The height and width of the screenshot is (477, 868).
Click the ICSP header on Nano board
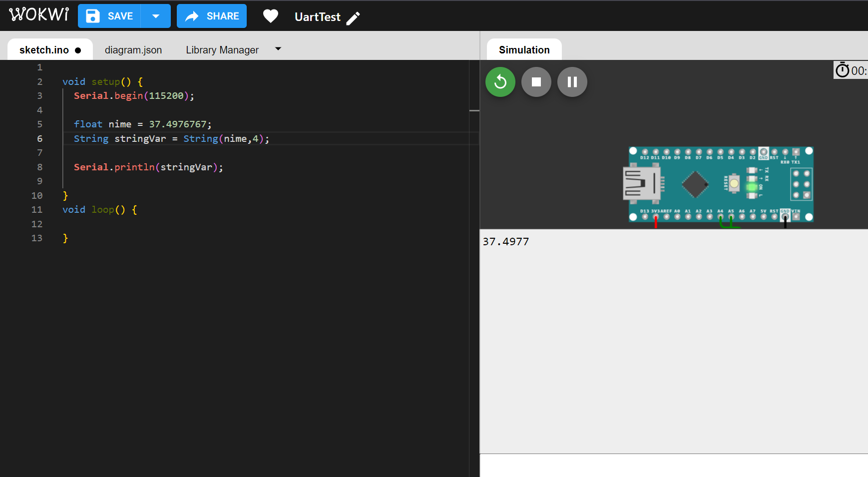click(801, 184)
